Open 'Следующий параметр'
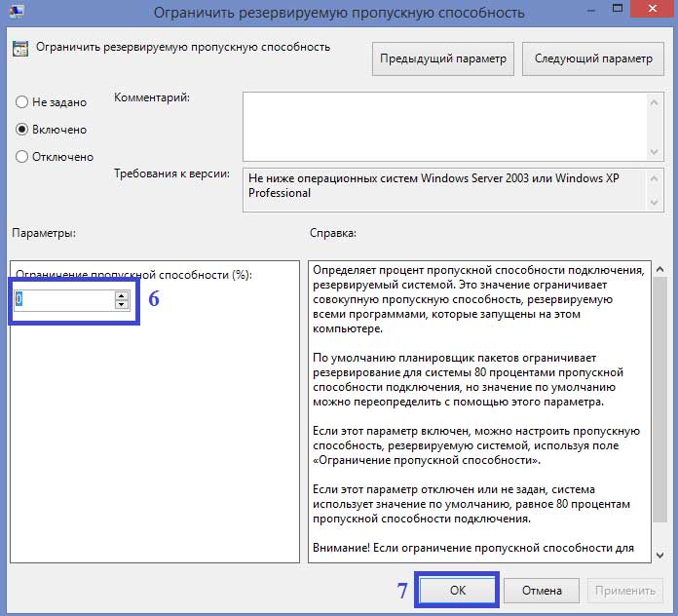The image size is (678, 616). 592,58
